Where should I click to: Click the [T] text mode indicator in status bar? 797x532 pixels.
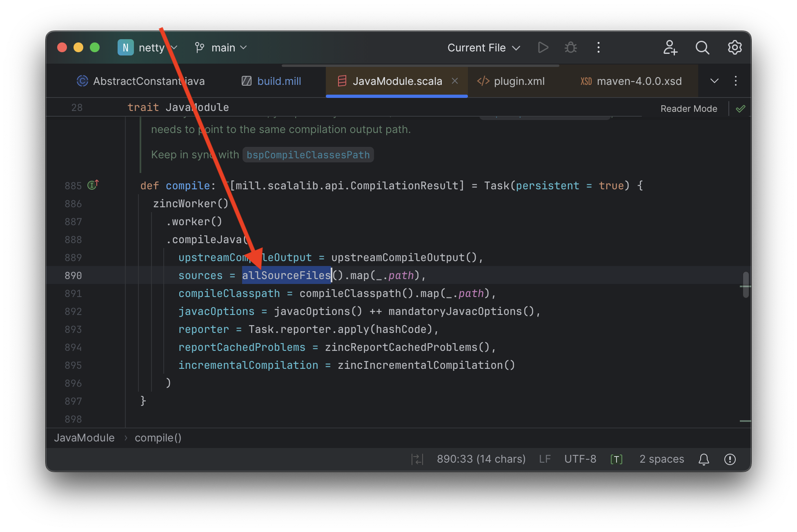click(x=616, y=459)
